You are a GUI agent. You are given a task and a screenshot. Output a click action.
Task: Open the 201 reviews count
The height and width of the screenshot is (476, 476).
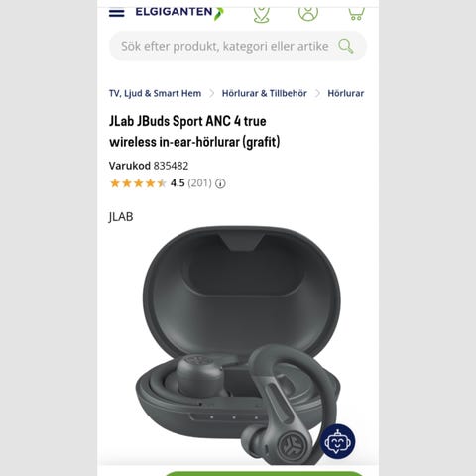coord(199,183)
